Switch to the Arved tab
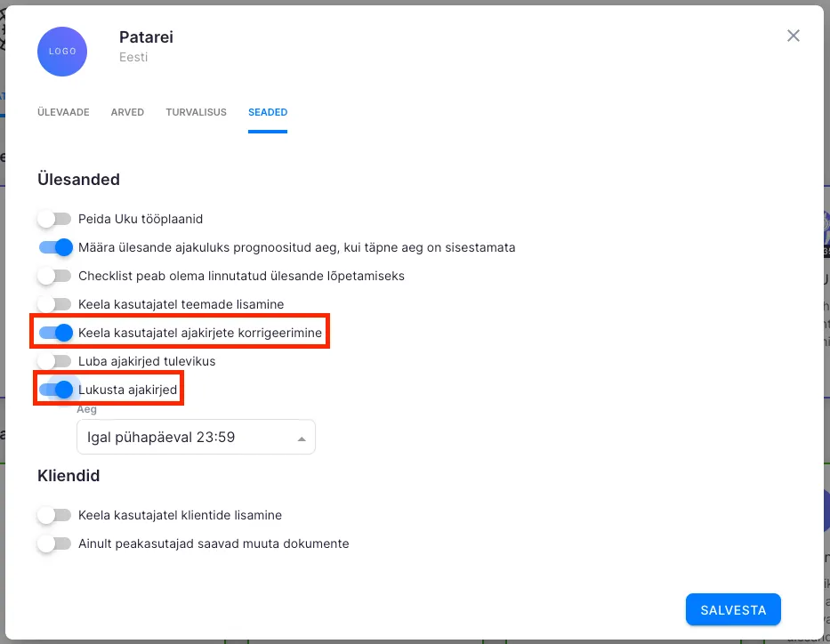Screen dimensions: 830x644 (x=127, y=113)
